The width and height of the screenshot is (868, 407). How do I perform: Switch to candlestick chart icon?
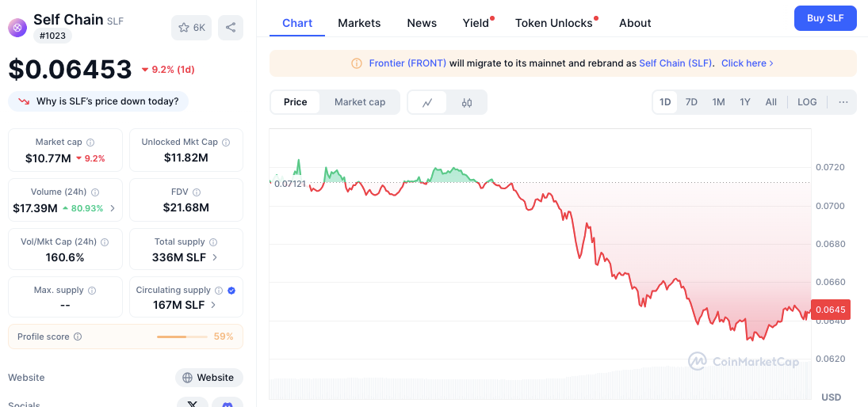[467, 102]
